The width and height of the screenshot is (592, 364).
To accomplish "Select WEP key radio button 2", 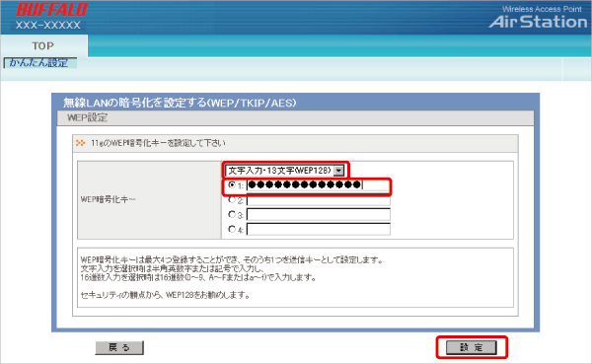I will coord(232,199).
